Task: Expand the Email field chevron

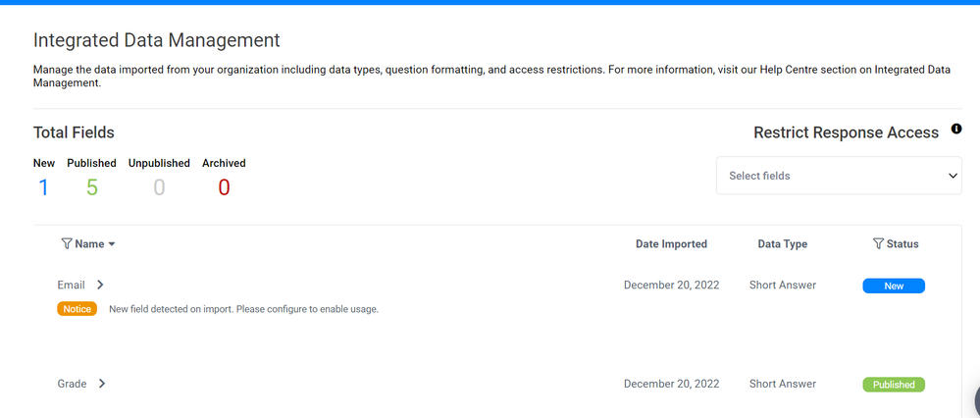Action: tap(100, 285)
